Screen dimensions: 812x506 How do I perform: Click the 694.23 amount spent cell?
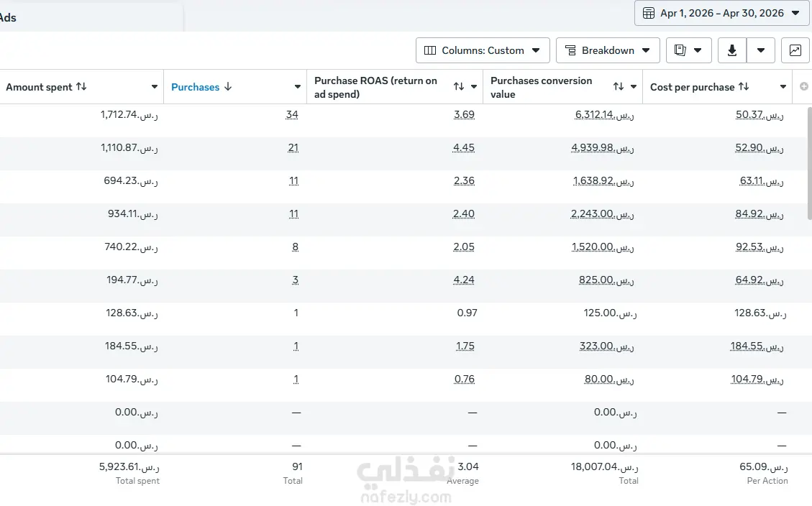(x=130, y=180)
